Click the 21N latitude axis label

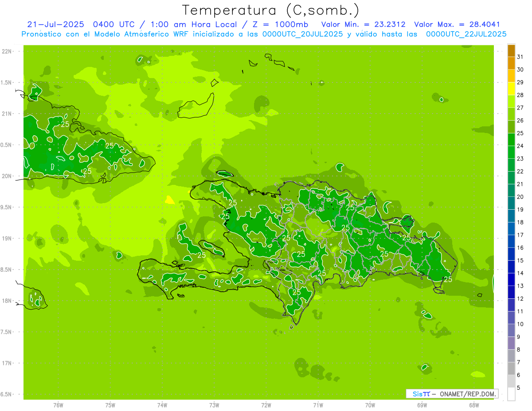pyautogui.click(x=7, y=114)
